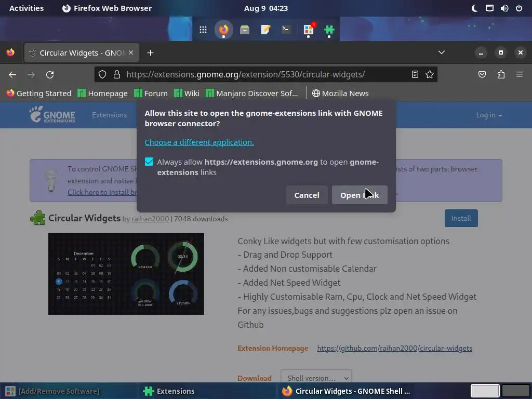Open a new tab with the plus button
The height and width of the screenshot is (399, 532).
click(150, 53)
